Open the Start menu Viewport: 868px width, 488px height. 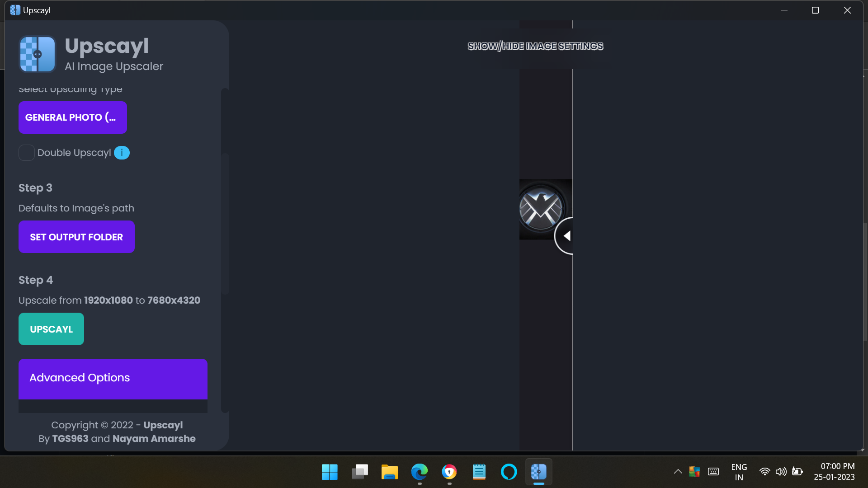click(330, 472)
